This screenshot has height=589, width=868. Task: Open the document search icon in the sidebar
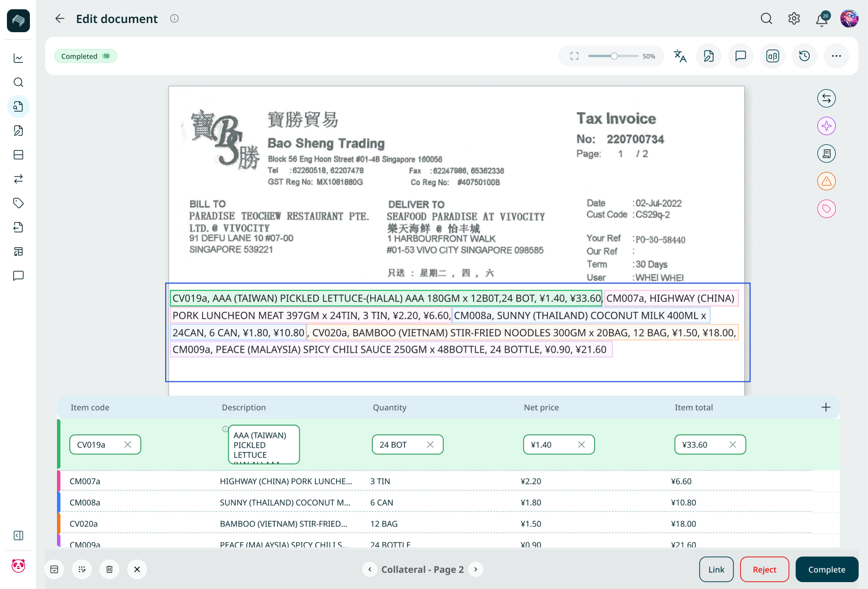(18, 106)
